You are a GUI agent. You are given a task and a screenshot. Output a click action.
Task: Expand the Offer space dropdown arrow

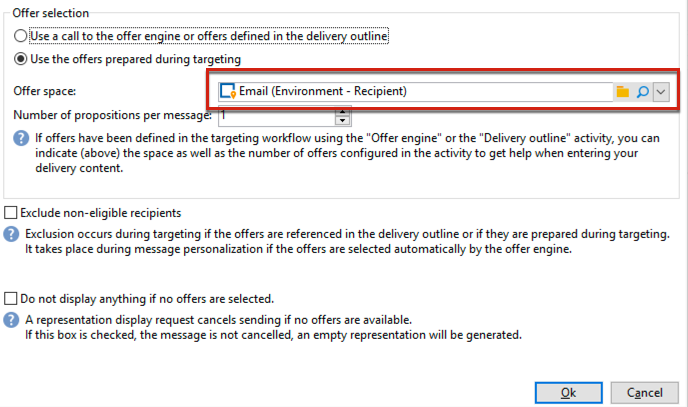[661, 91]
